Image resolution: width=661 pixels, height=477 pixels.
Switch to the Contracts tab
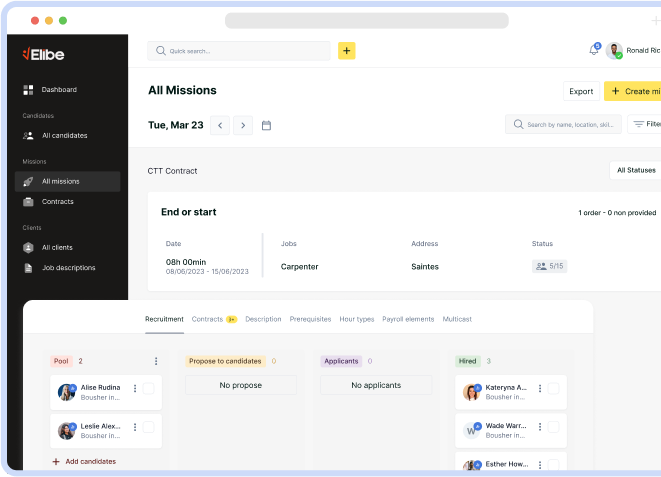point(207,319)
